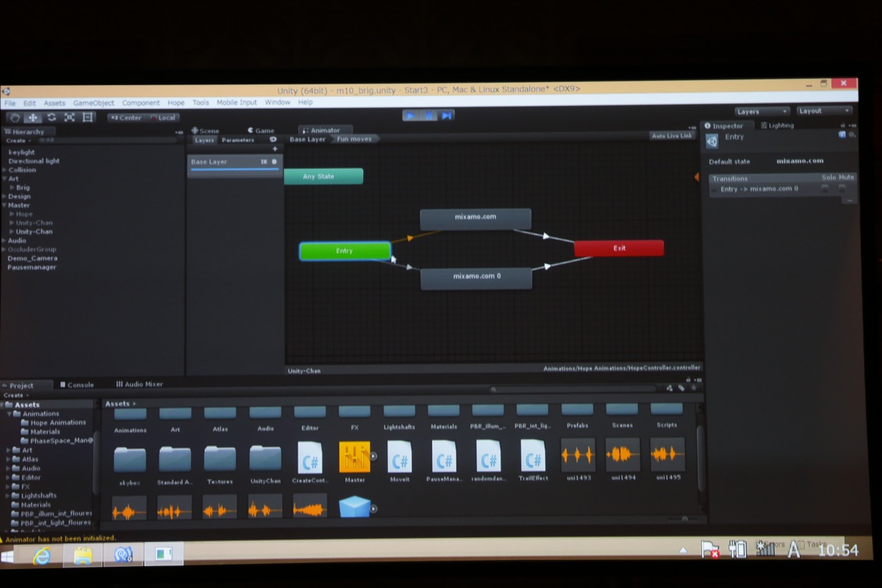Select the Scale tool in toolbar
Viewport: 882px width, 588px height.
click(x=69, y=118)
